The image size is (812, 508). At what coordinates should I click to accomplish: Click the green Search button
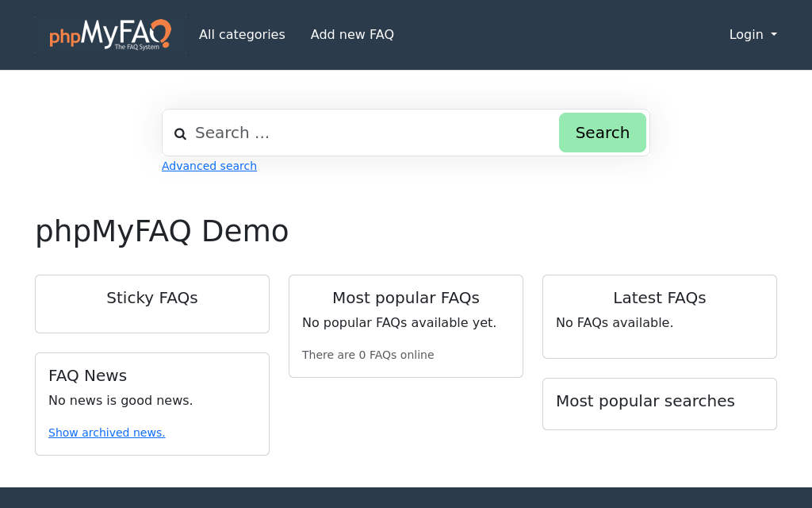(x=603, y=133)
